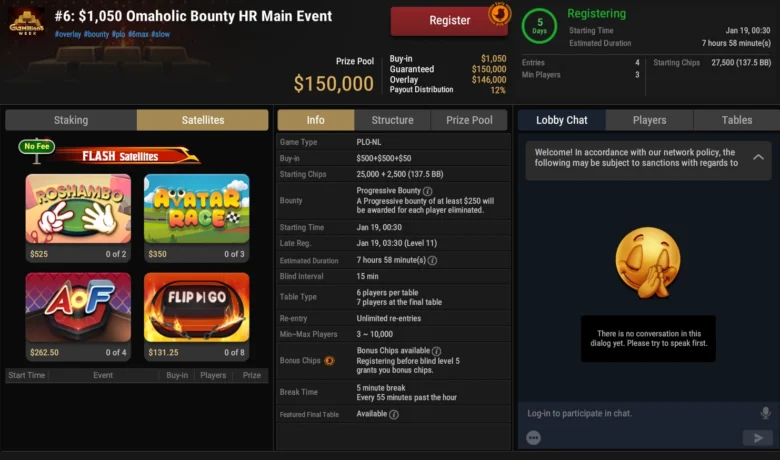This screenshot has height=460, width=780.
Task: Open the Flip & Go $131.25 satellite
Action: click(x=196, y=316)
